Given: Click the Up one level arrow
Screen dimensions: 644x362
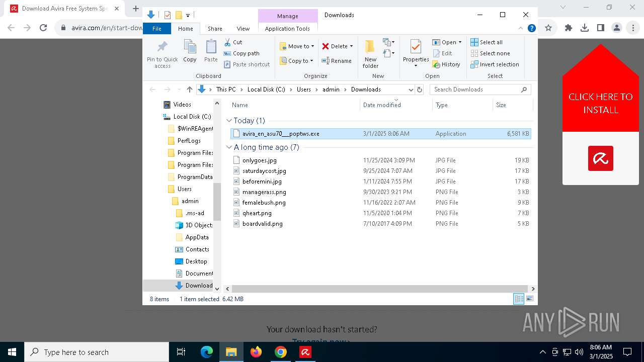Looking at the screenshot, I should click(x=189, y=89).
